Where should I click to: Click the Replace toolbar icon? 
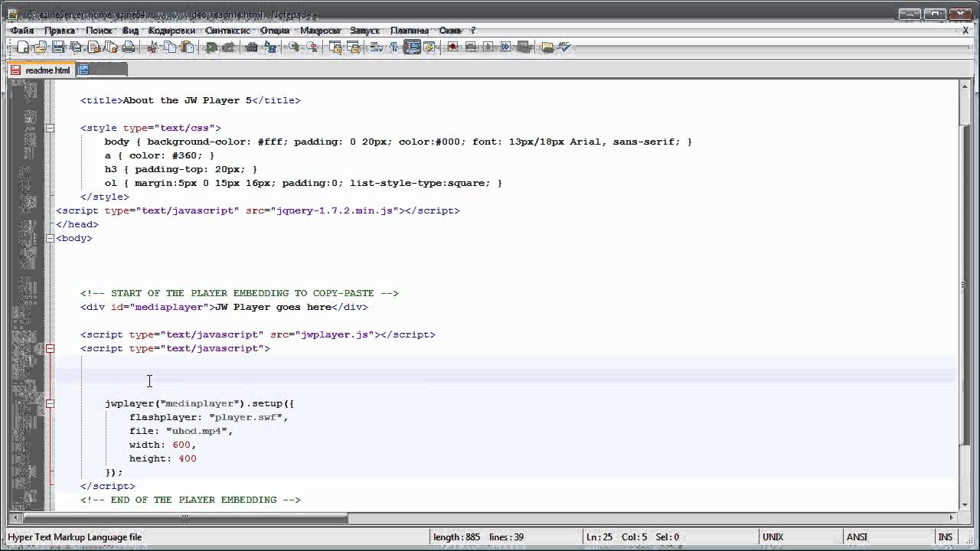(270, 47)
